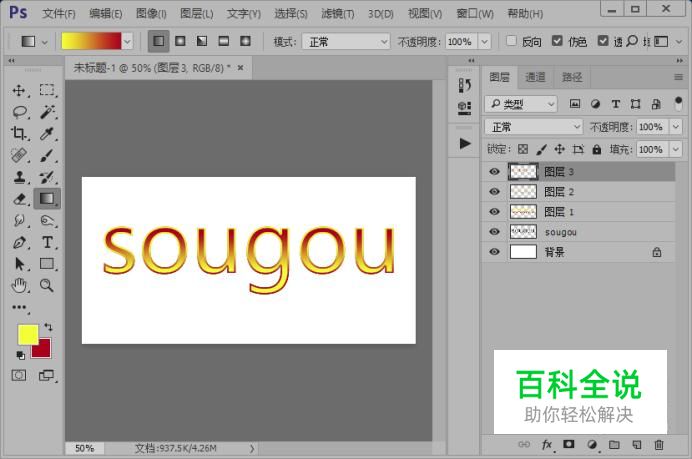Select the Lasso tool
Screen dimensions: 692x459
(x=19, y=112)
